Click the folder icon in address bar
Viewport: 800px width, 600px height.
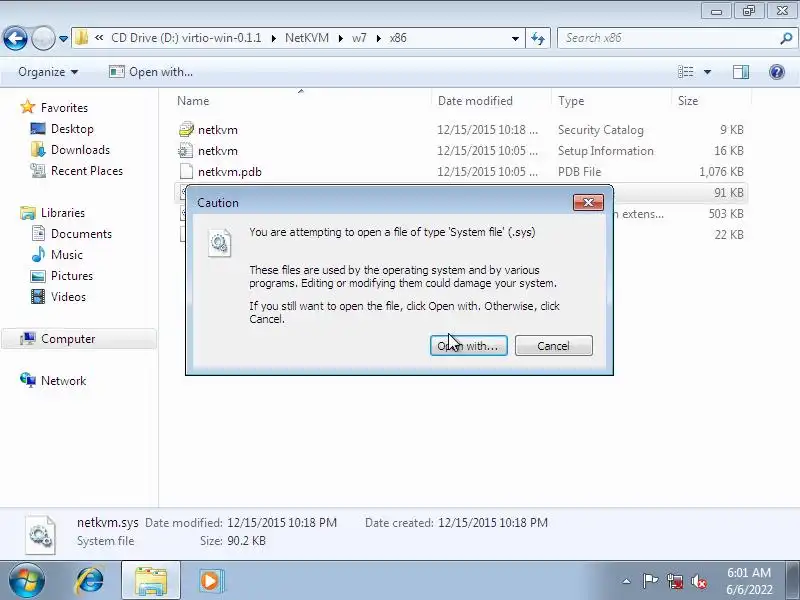[81, 38]
